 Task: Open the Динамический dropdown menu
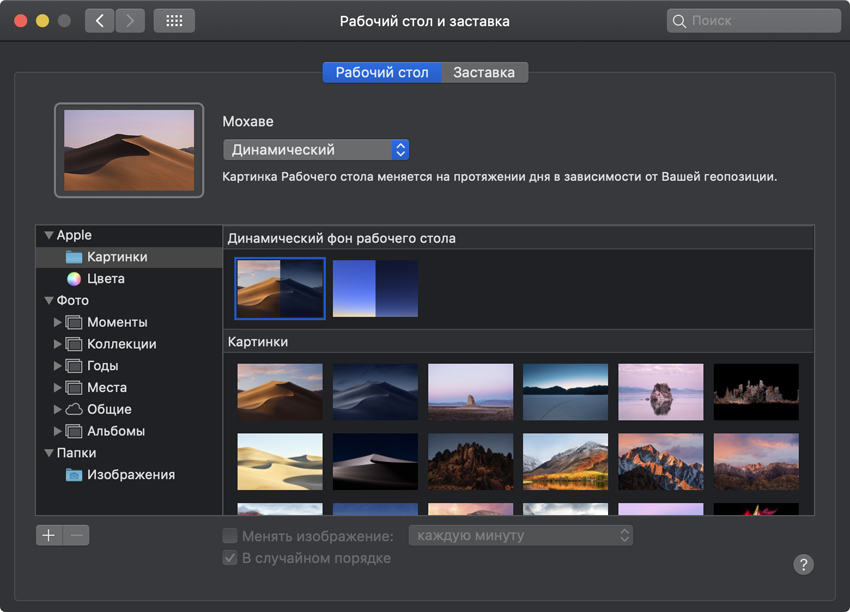[x=316, y=150]
